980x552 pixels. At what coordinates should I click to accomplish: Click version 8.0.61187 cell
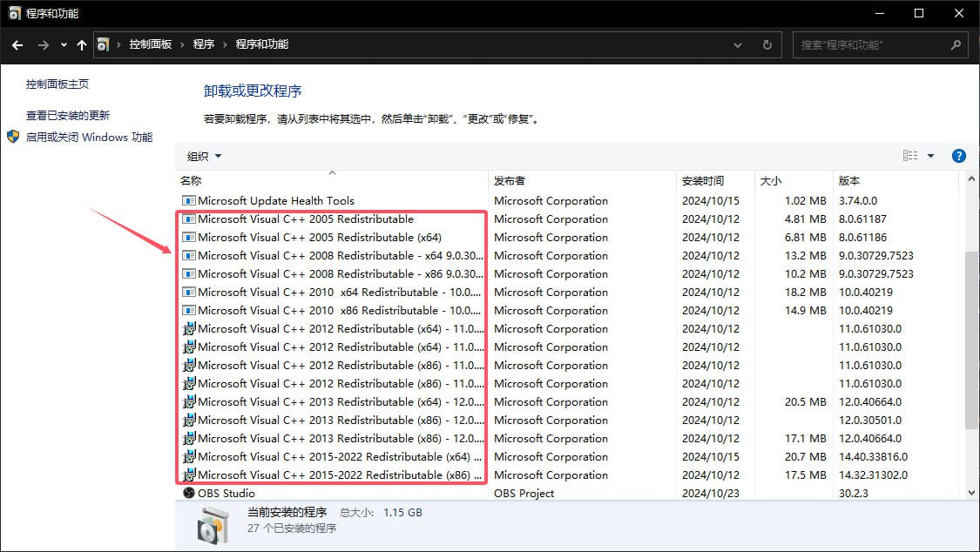click(x=862, y=219)
